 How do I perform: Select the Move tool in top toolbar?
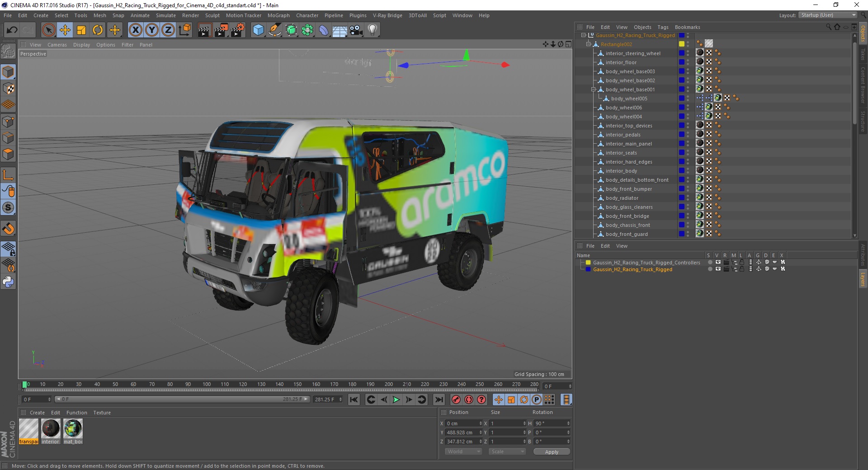65,30
